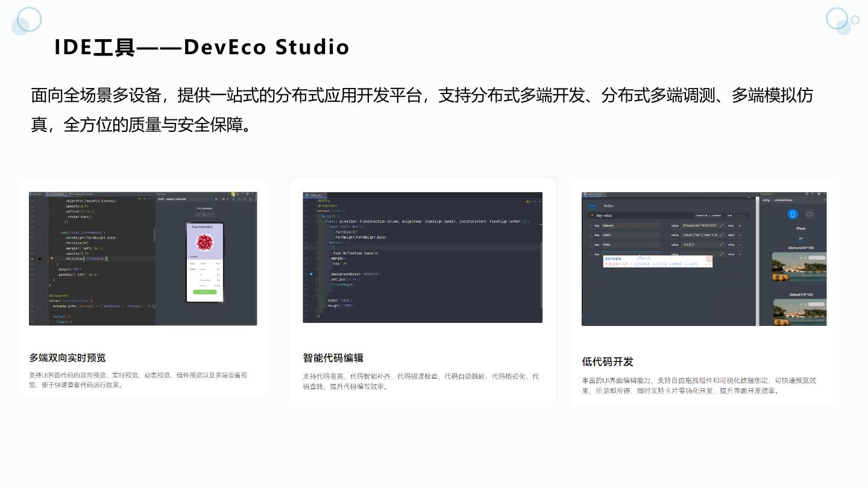This screenshot has width=868, height=488.
Task: Click the "IDE工具——DevEco Studio" slide title
Action: point(202,47)
